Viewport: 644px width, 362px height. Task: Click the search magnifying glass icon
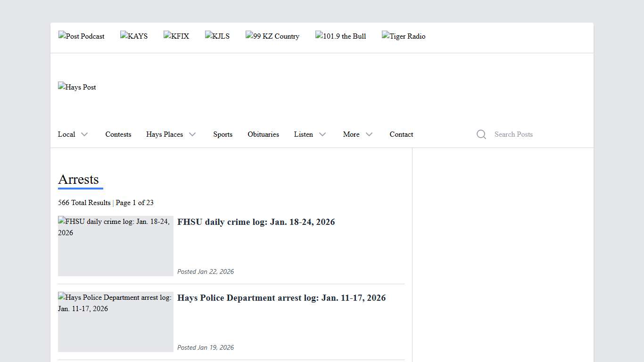pos(481,134)
